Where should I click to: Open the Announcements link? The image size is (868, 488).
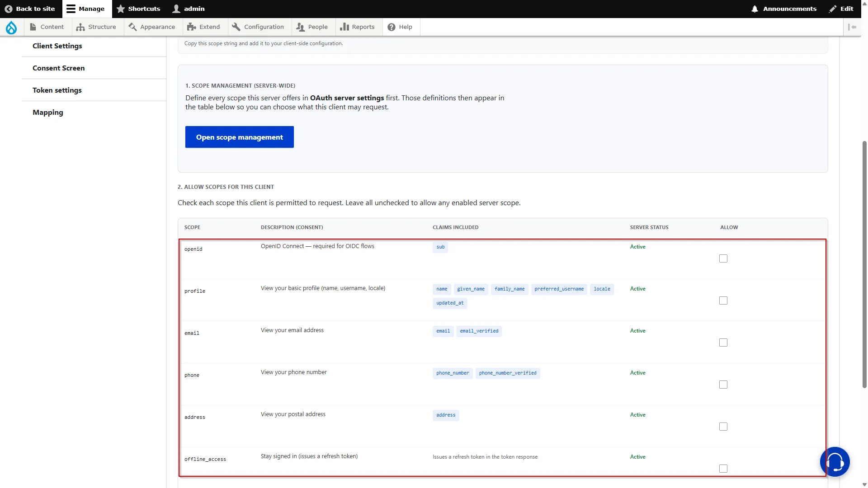pyautogui.click(x=784, y=9)
